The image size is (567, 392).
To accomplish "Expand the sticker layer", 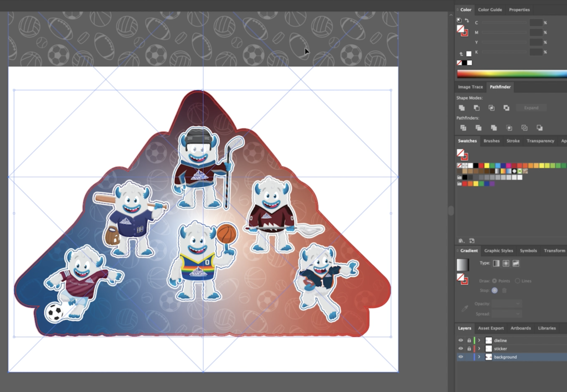I will click(x=479, y=349).
